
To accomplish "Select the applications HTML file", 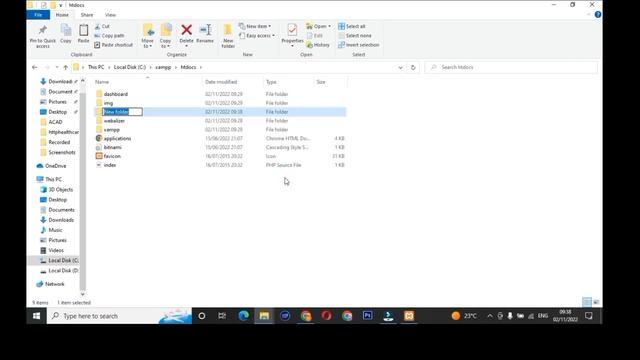I will point(117,139).
